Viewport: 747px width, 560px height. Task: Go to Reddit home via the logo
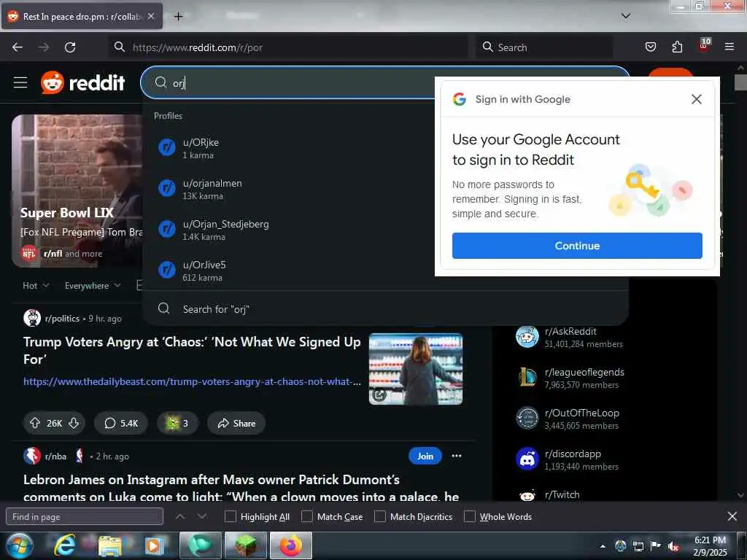click(x=83, y=82)
